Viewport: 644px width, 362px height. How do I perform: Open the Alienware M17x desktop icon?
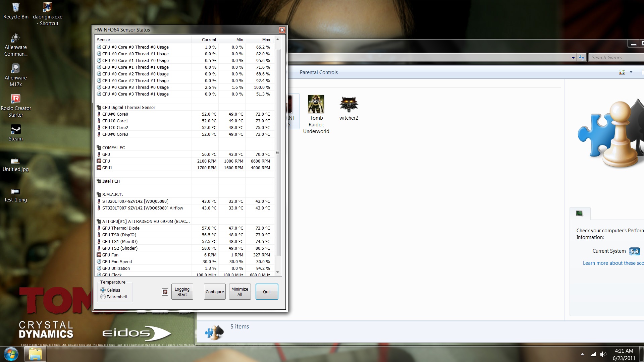(15, 75)
